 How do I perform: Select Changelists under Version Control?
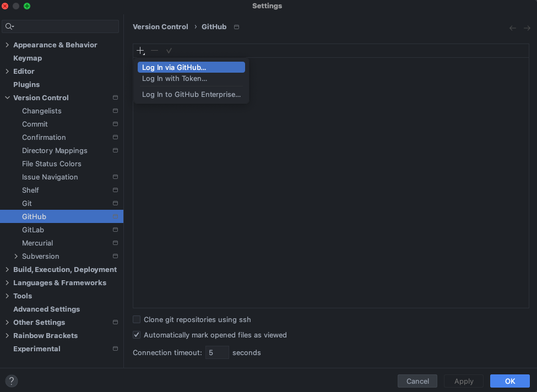(x=42, y=111)
